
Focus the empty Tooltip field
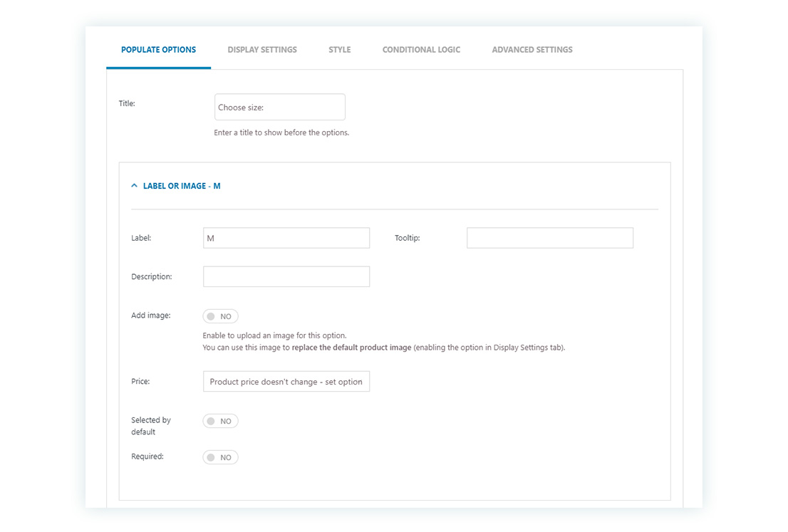point(549,237)
